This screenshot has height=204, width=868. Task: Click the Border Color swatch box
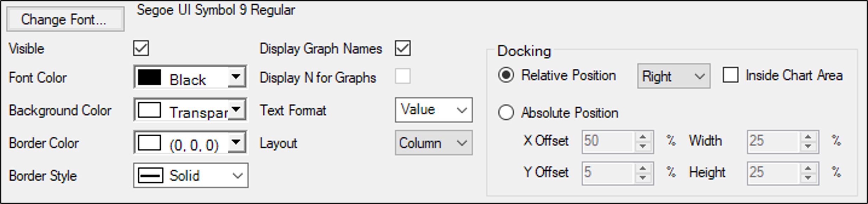[149, 143]
